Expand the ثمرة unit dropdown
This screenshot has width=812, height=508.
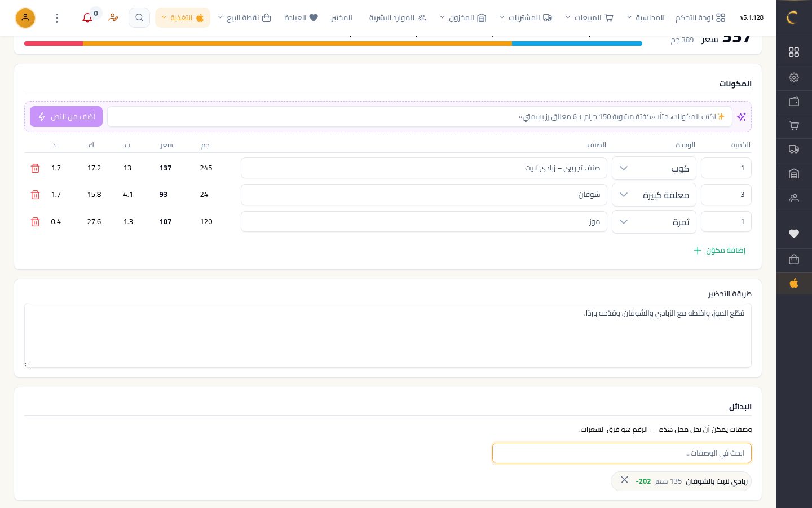tap(654, 222)
